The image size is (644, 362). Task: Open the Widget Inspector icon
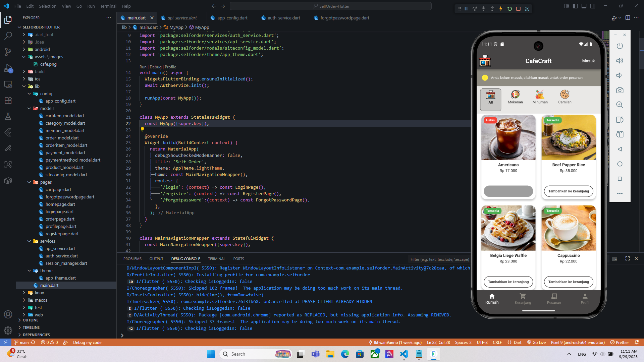pos(527,9)
